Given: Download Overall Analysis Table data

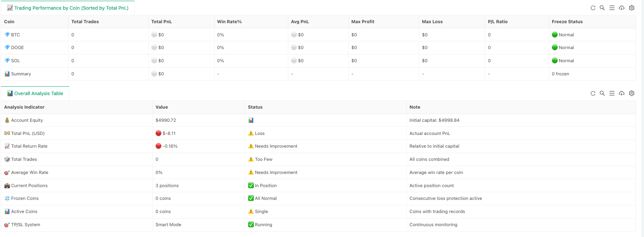Looking at the screenshot, I should tap(622, 93).
